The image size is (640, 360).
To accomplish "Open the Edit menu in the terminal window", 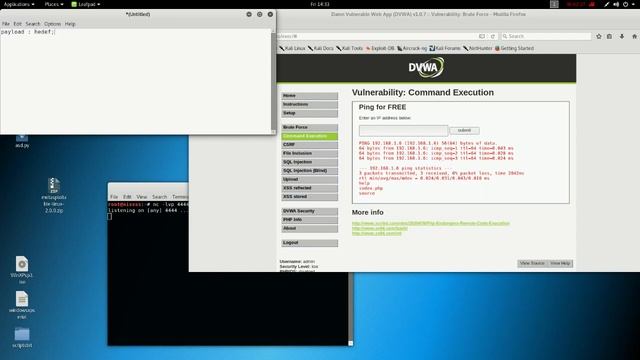I will 127,197.
